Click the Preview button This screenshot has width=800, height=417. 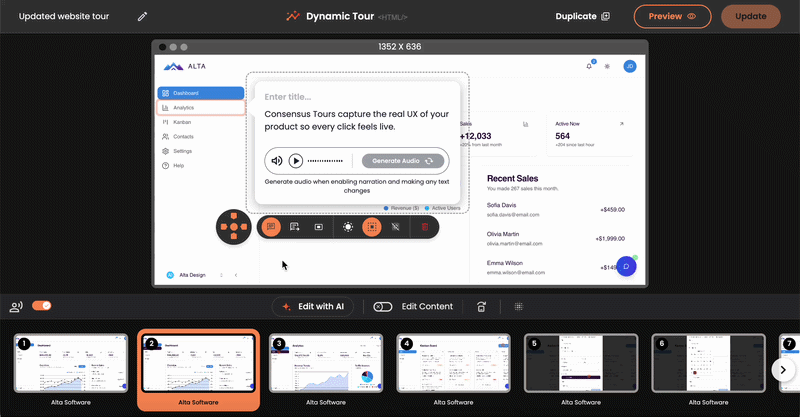(x=672, y=16)
